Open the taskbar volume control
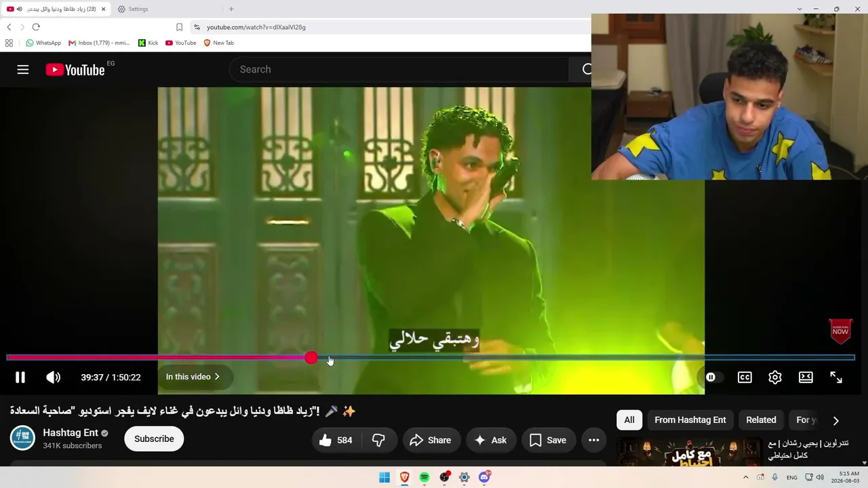Viewport: 868px width, 488px height. [x=820, y=477]
